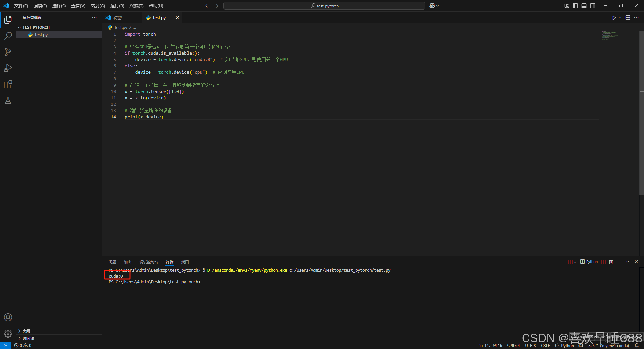Click the test_pytorch search box
This screenshot has height=349, width=644.
point(324,6)
